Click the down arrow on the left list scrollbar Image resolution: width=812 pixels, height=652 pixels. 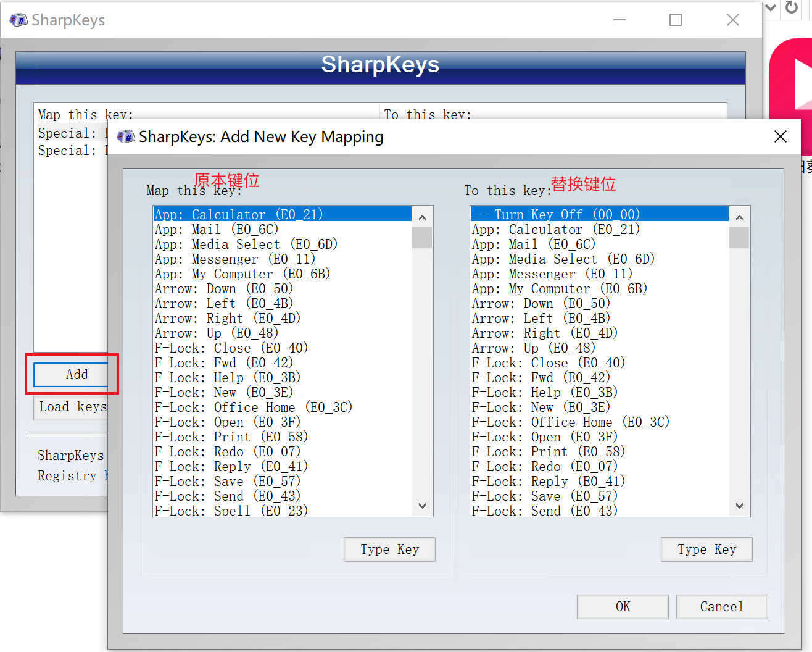click(422, 506)
